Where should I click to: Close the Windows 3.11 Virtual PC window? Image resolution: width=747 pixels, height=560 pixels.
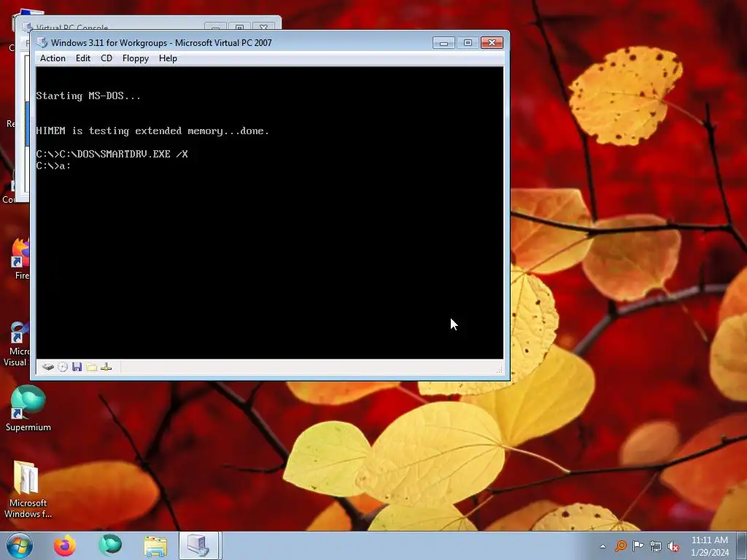click(492, 43)
